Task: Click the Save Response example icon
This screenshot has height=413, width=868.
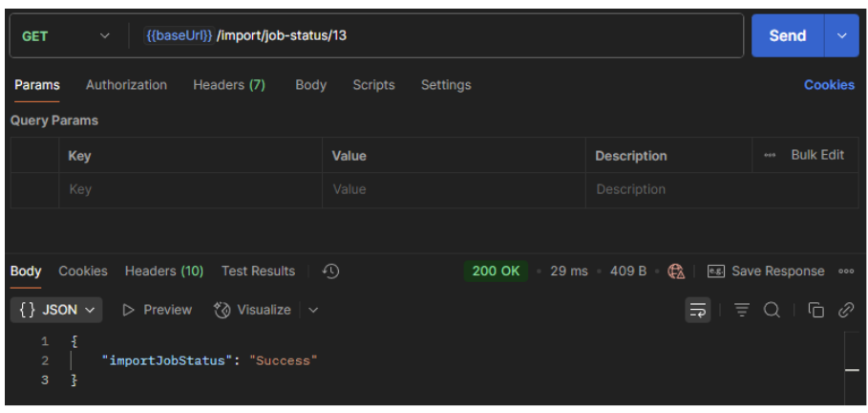Action: (716, 272)
